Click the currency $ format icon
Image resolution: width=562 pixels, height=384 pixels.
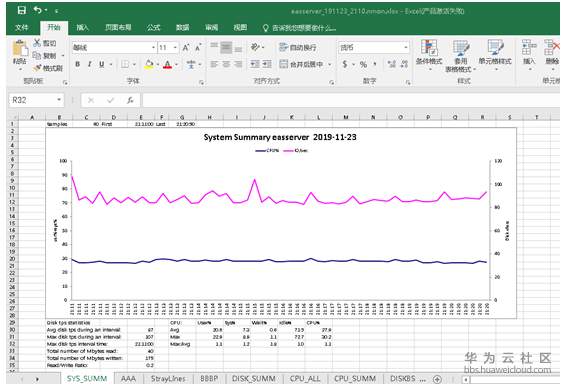coord(345,65)
